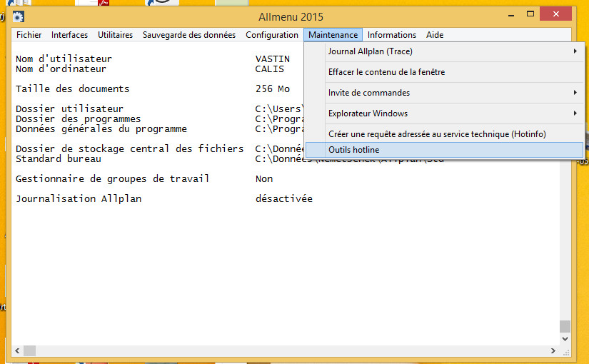
Task: Expand Invite de commandes submenu
Action: click(444, 93)
